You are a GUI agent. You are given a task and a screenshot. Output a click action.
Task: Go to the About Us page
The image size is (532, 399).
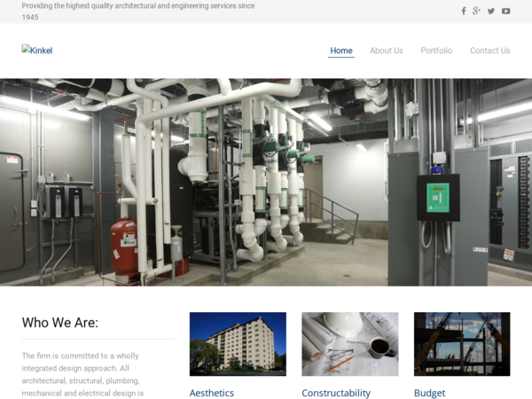(x=387, y=51)
